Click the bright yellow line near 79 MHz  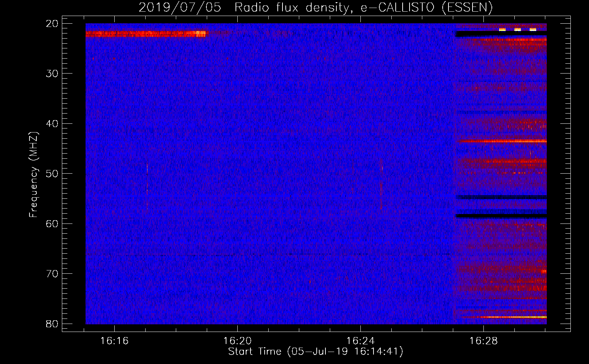(504, 317)
